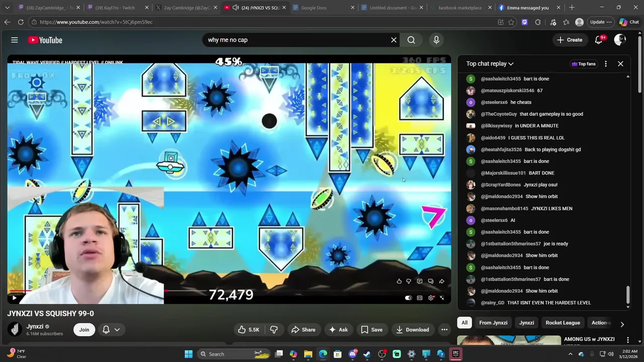This screenshot has width=644, height=362.
Task: Dislike the video from the player overlay
Action: pos(409,281)
